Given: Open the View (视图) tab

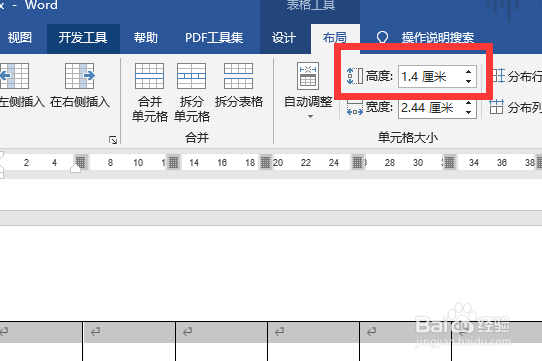Looking at the screenshot, I should (x=20, y=38).
